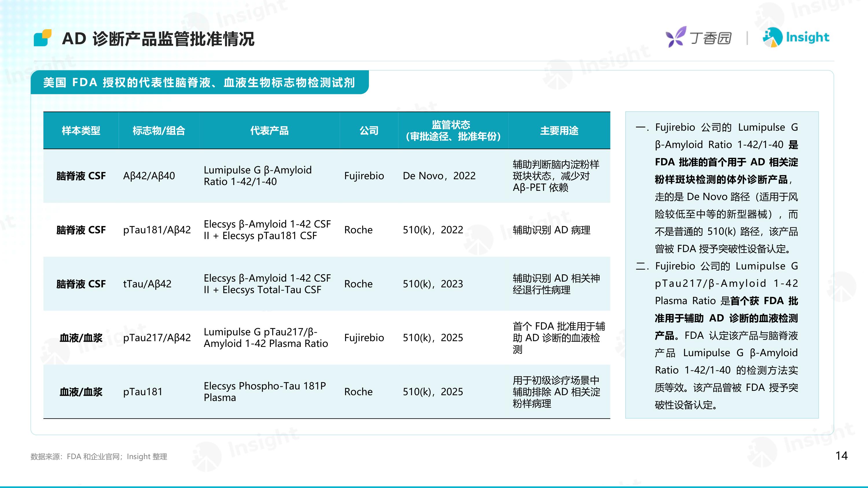Image resolution: width=868 pixels, height=488 pixels.
Task: Click the 监管状态 column header
Action: pyautogui.click(x=453, y=130)
